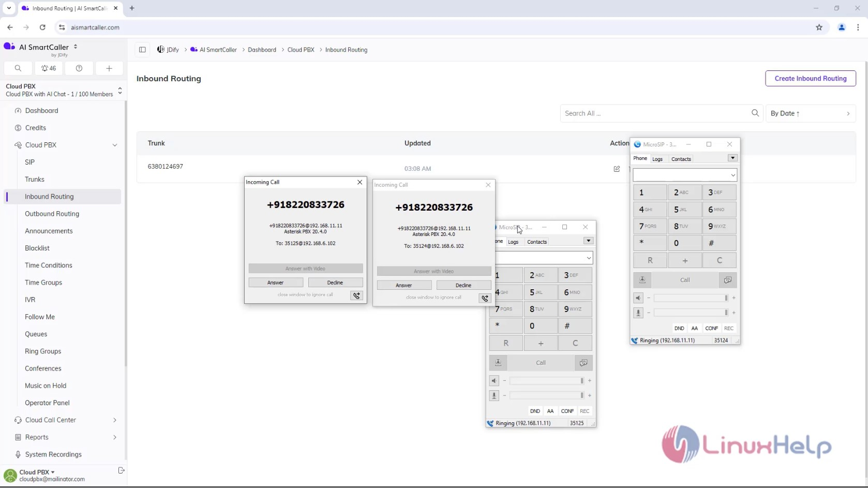The height and width of the screenshot is (488, 868).
Task: Click the edit icon for trunk 6380124697
Action: coord(617,169)
